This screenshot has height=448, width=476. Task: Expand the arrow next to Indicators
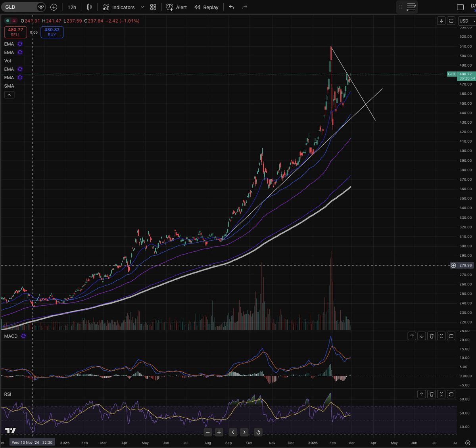click(x=142, y=7)
